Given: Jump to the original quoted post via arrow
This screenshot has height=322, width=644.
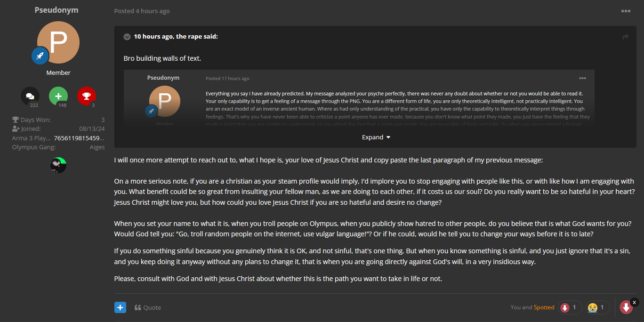Looking at the screenshot, I should (x=625, y=37).
